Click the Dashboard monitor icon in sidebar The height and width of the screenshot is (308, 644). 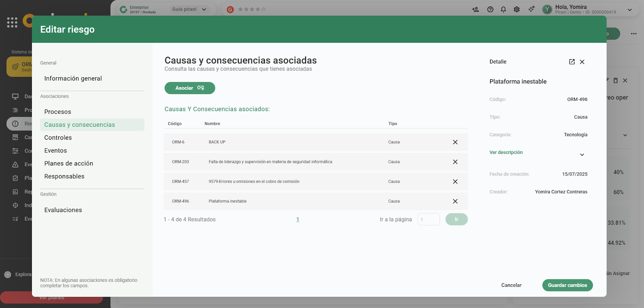(x=15, y=96)
